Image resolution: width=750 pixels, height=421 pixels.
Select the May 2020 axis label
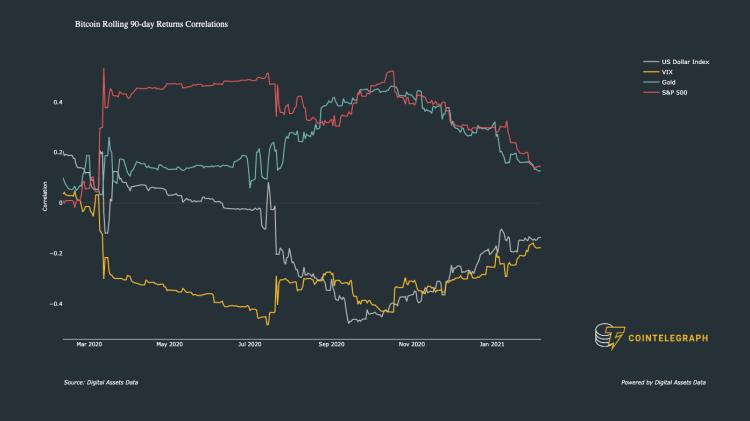[x=169, y=344]
